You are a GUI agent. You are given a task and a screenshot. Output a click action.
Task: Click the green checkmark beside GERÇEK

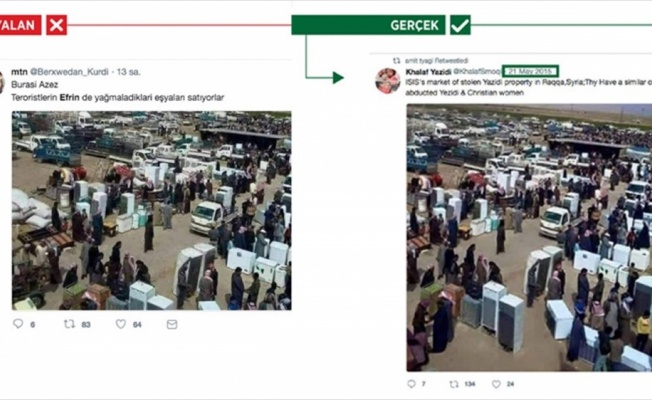pos(460,25)
